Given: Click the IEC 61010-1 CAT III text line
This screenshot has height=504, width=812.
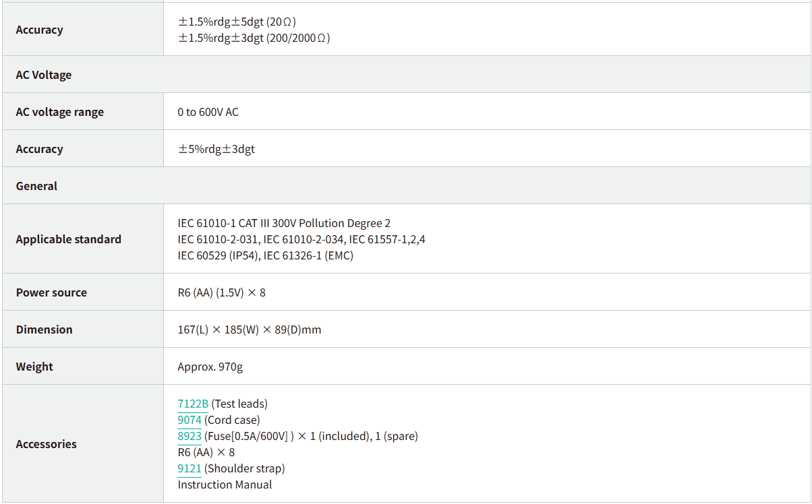Looking at the screenshot, I should (x=284, y=223).
